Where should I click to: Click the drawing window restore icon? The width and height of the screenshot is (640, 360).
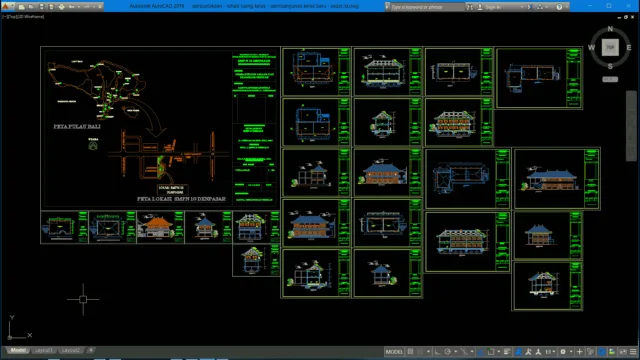[626, 17]
